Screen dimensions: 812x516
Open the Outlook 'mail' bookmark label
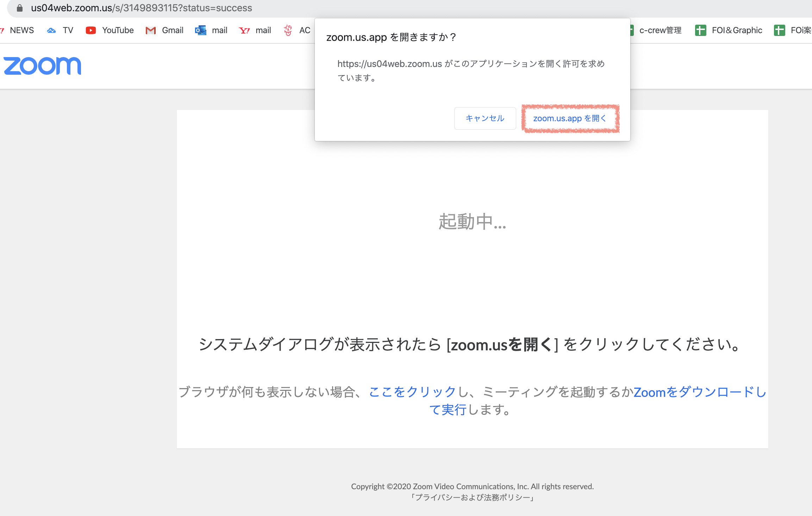click(220, 30)
